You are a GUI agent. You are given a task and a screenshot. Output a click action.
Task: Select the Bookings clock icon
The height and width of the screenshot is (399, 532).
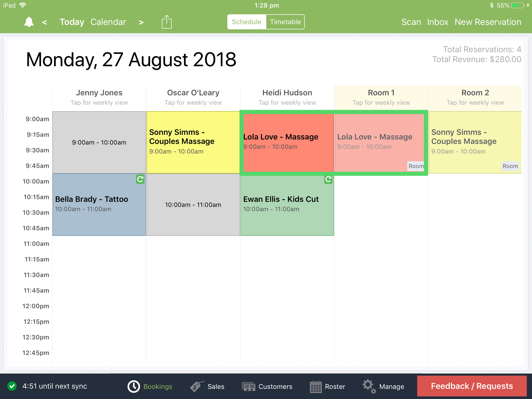point(134,386)
